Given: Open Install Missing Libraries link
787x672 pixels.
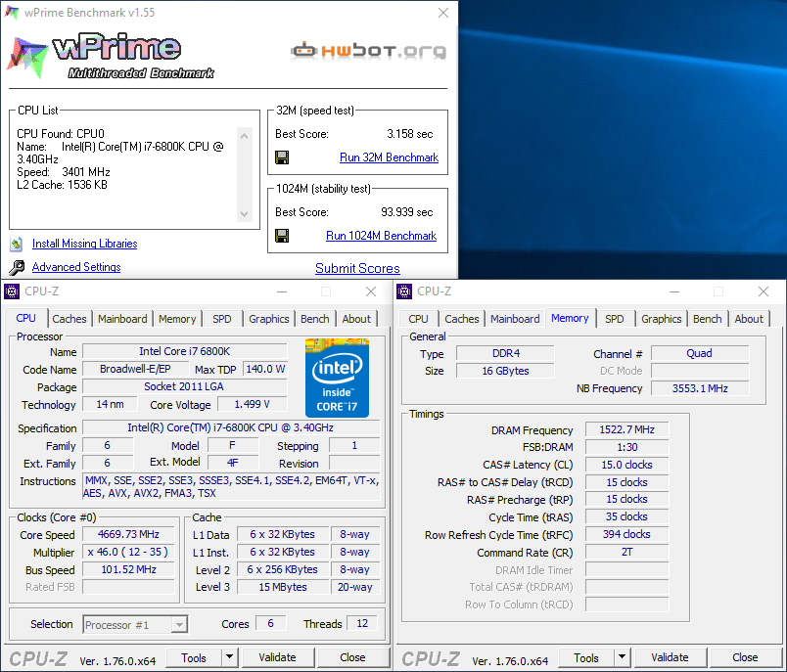Looking at the screenshot, I should [x=85, y=244].
